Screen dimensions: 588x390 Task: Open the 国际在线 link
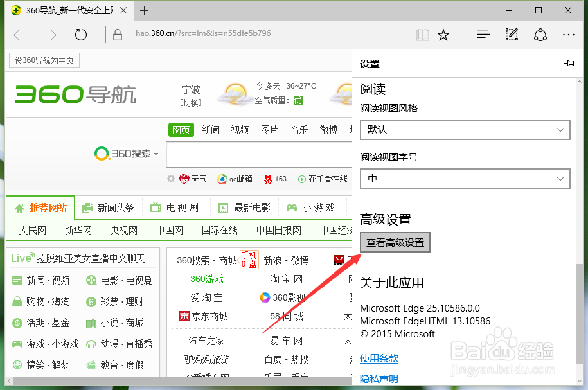click(x=220, y=230)
